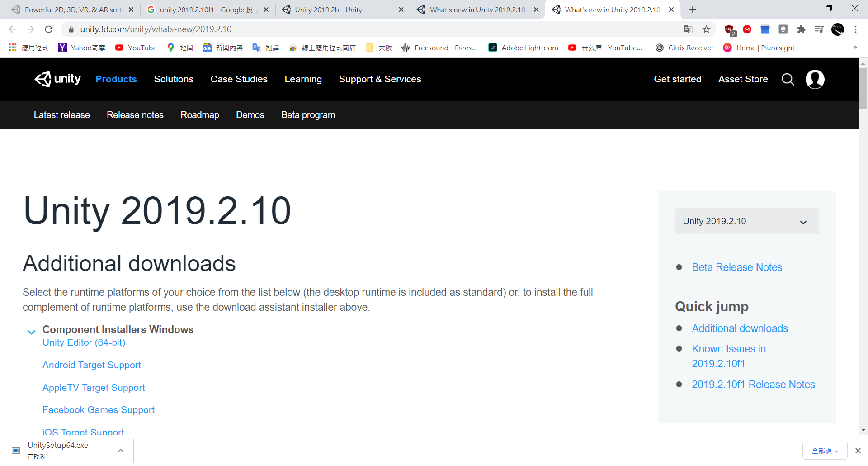Open the Case Studies menu
Viewport: 868px width, 466px height.
(x=239, y=79)
